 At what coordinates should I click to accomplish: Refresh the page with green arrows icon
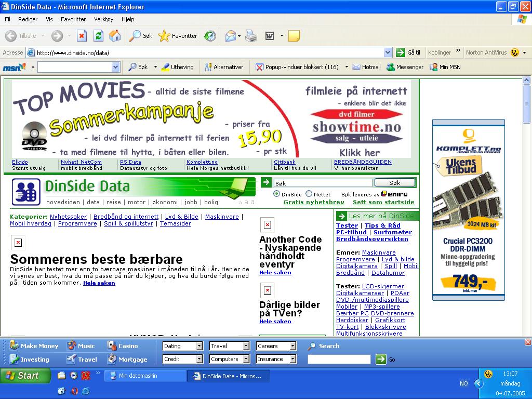(98, 36)
